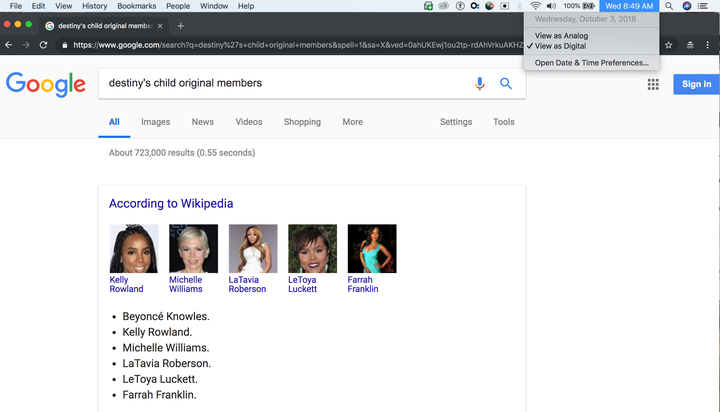Switch to the News tab
Image resolution: width=720 pixels, height=412 pixels.
click(x=202, y=122)
